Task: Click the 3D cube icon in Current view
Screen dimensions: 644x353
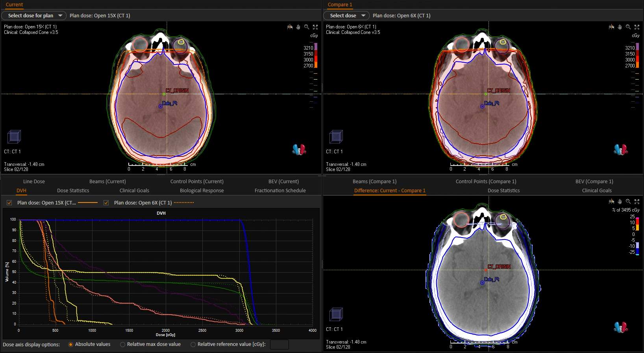Action: click(14, 137)
